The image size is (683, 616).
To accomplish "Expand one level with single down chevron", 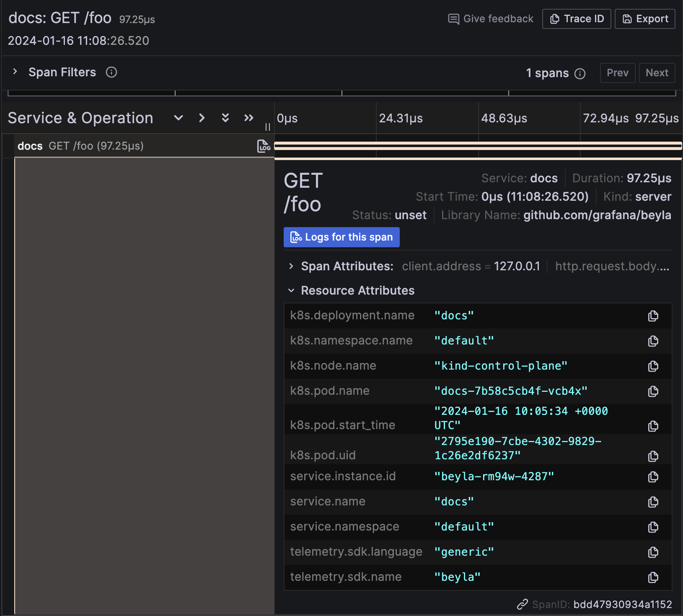I will pyautogui.click(x=179, y=118).
